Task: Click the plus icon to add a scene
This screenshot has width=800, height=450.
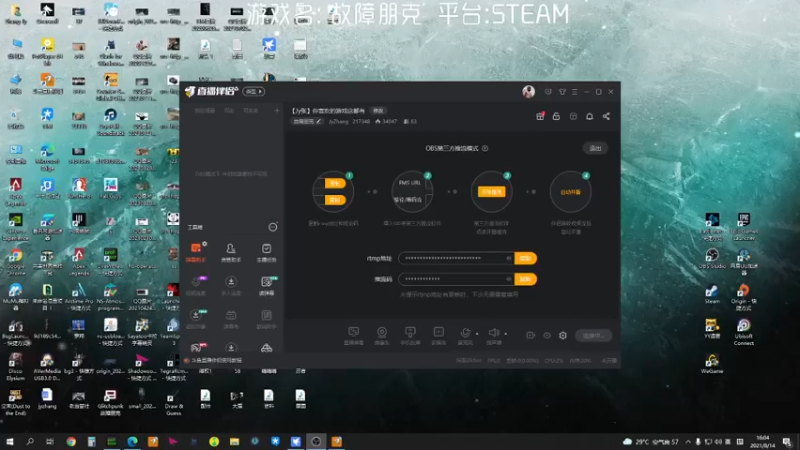Action: point(277,110)
